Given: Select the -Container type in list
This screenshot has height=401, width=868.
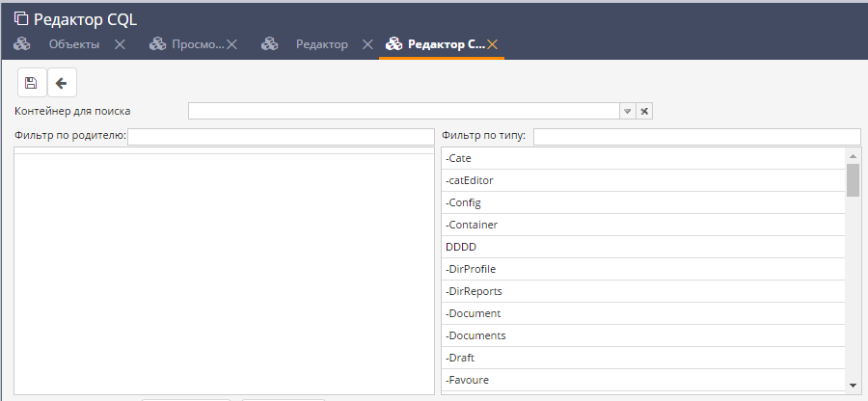Looking at the screenshot, I should [472, 225].
